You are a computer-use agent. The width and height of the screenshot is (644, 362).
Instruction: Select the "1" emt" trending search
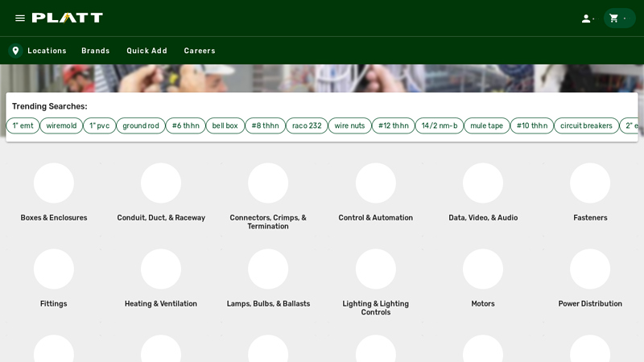coord(23,125)
